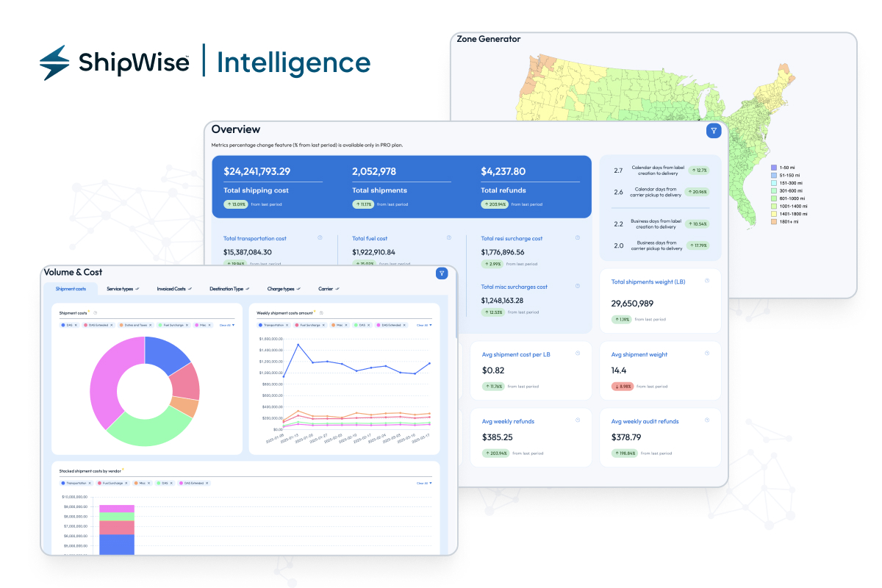This screenshot has height=588, width=882.
Task: Remove the Misc chip from Shipment costs filters
Action: coord(209,323)
